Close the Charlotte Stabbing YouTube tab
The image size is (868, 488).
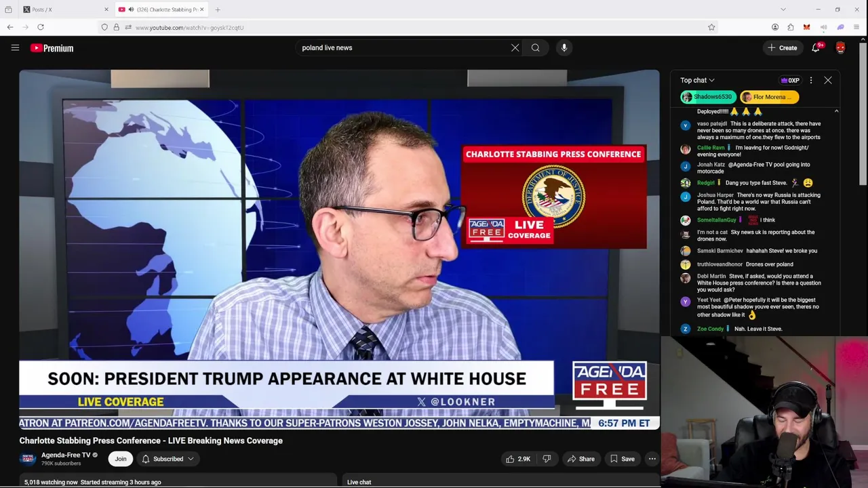[201, 9]
